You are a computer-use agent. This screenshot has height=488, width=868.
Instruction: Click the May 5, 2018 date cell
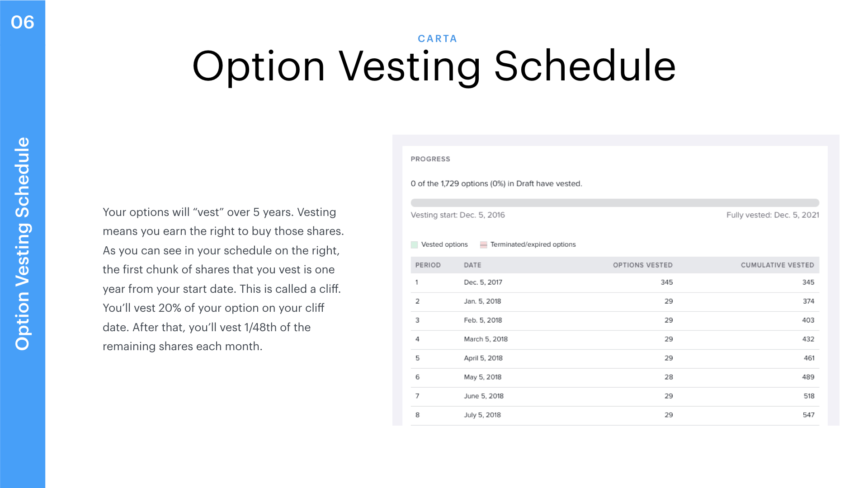click(482, 377)
